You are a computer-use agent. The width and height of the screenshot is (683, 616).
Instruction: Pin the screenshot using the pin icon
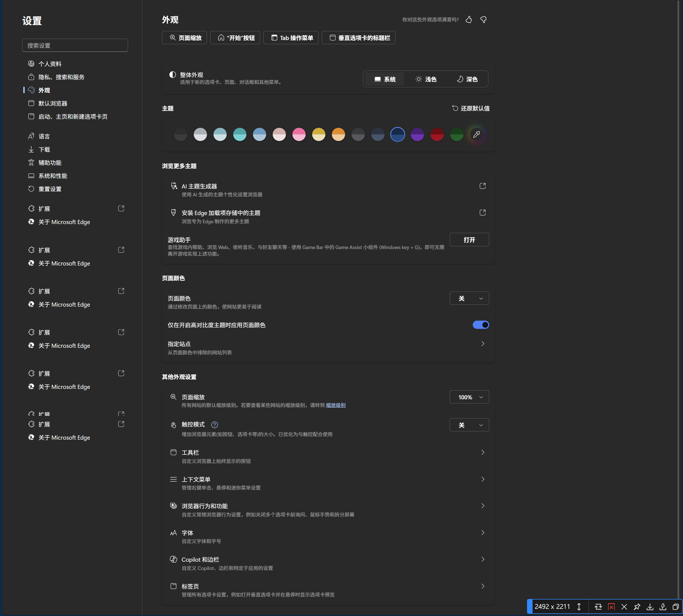637,606
